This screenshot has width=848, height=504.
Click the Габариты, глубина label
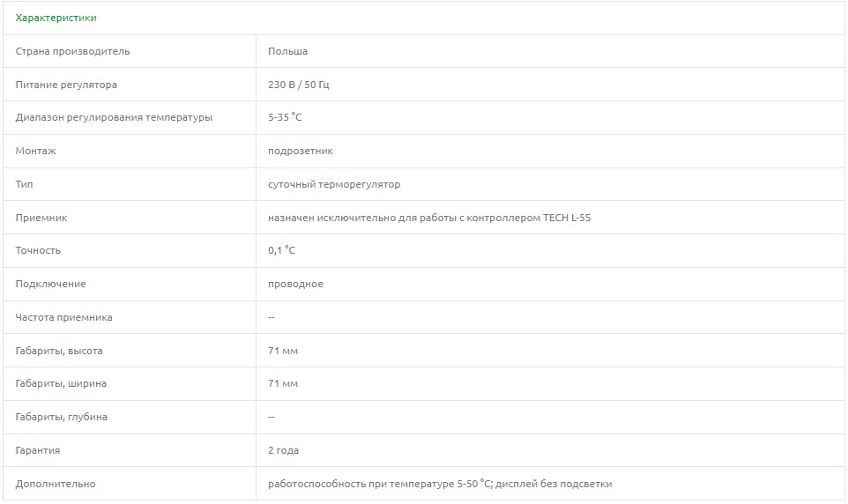click(61, 417)
